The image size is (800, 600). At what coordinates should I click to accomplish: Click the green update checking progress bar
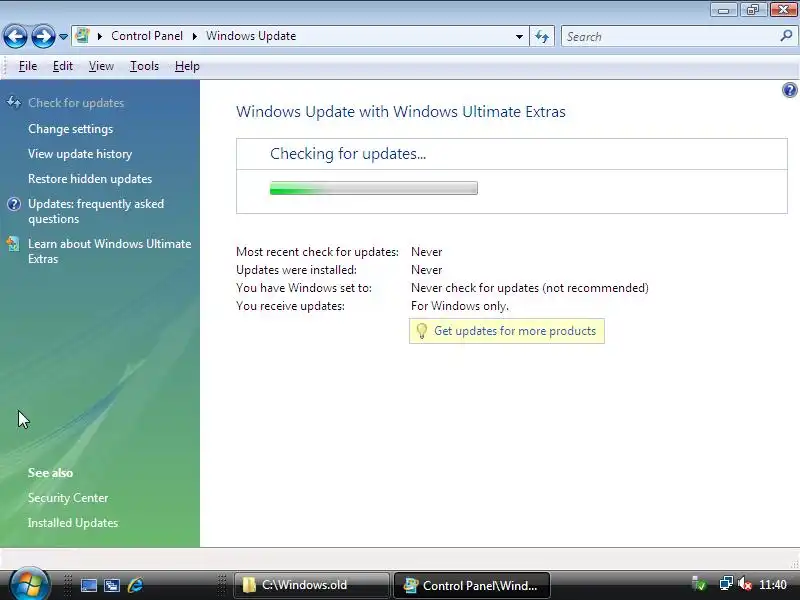373,188
